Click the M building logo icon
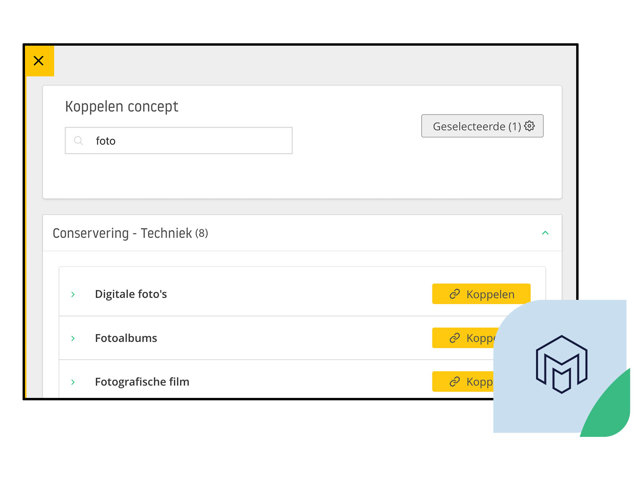636x477 pixels. pos(560,364)
